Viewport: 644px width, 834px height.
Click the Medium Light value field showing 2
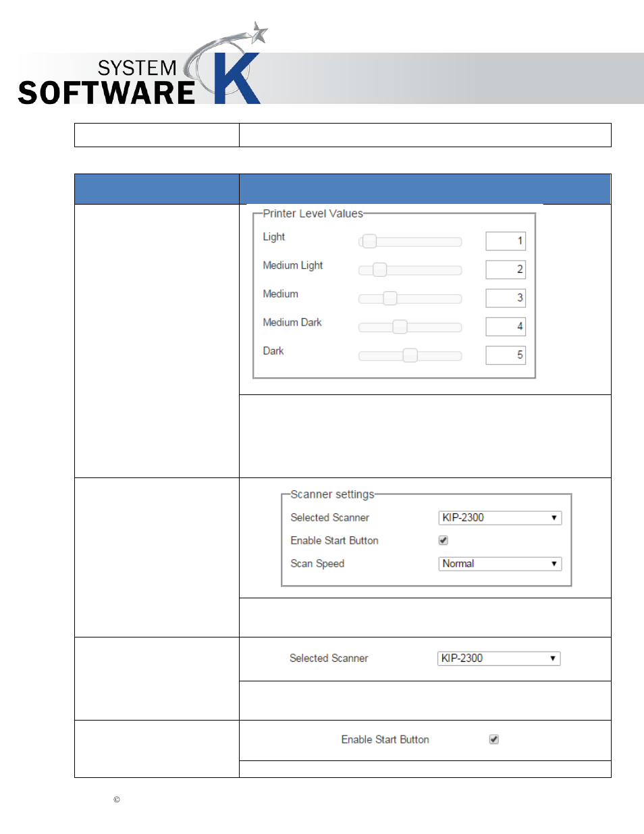[x=506, y=269]
